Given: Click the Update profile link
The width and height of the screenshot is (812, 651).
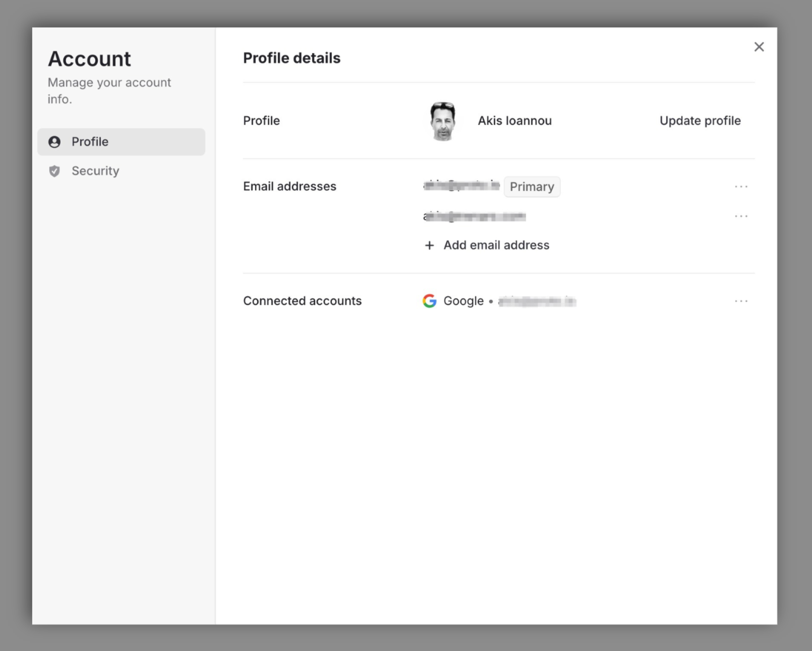Looking at the screenshot, I should (x=700, y=121).
